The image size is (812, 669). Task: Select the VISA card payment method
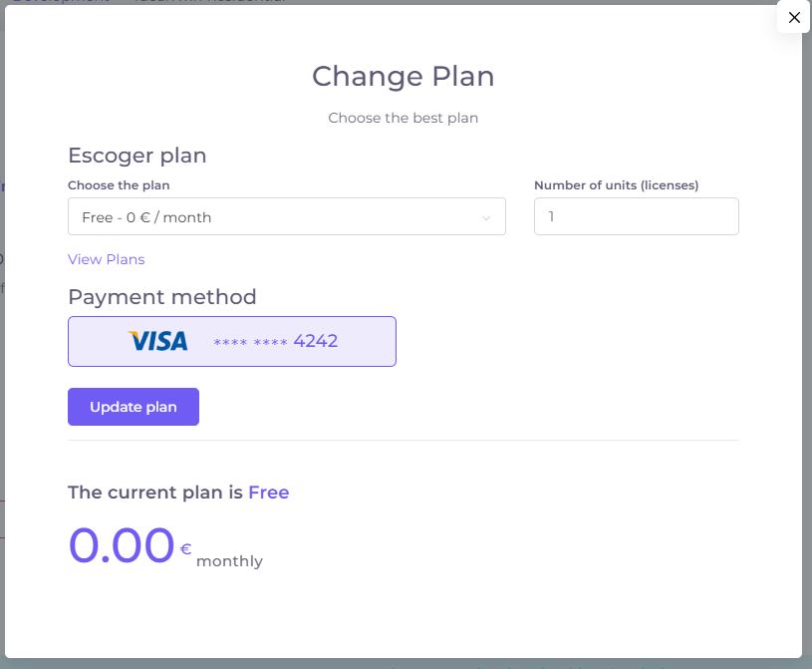231,341
